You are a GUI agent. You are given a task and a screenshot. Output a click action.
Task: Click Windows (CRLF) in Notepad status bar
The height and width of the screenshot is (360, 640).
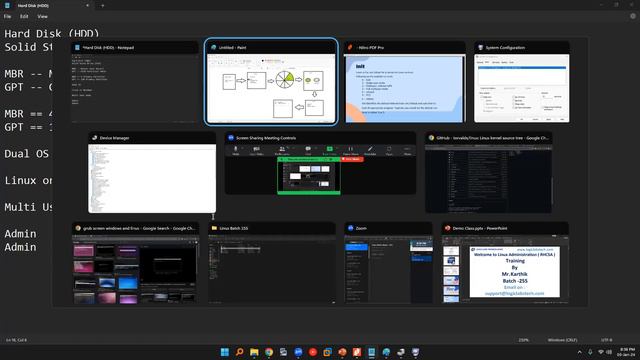coord(562,340)
